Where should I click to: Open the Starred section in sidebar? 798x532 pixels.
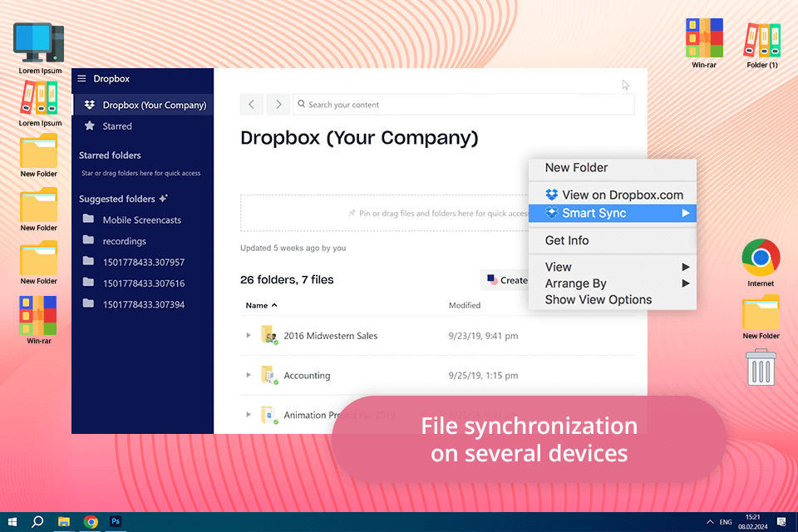[116, 126]
